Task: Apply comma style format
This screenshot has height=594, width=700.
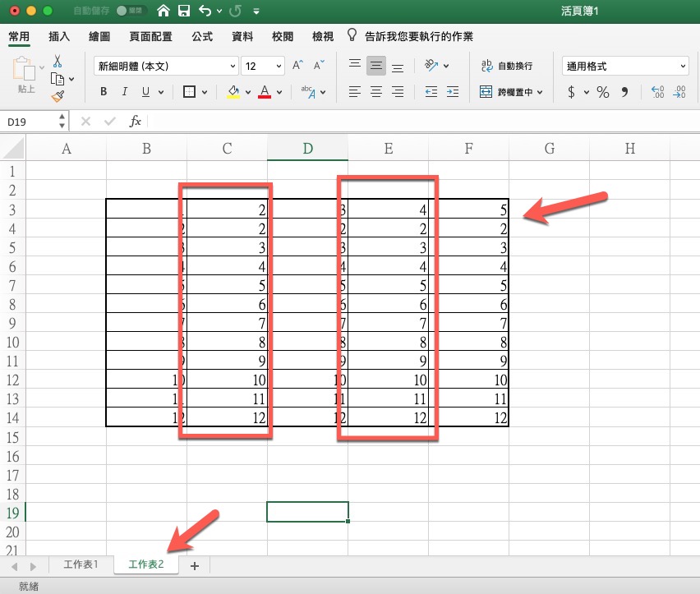Action: (624, 92)
